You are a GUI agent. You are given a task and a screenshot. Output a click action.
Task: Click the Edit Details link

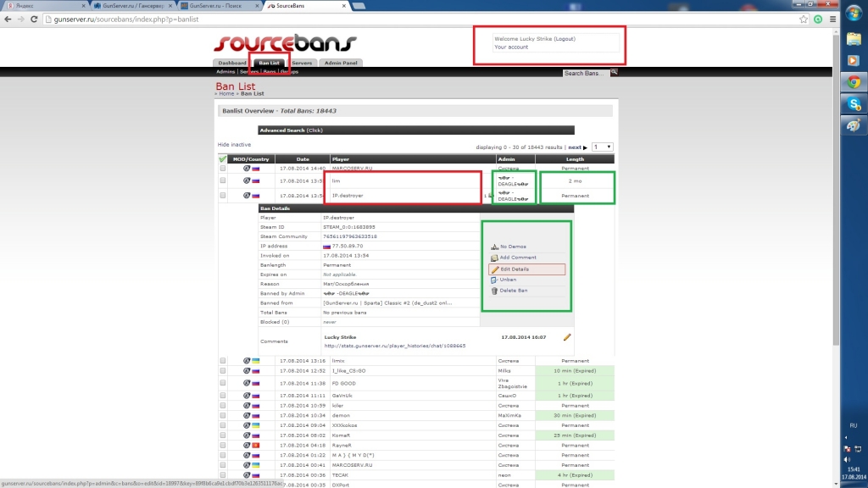[x=515, y=269]
